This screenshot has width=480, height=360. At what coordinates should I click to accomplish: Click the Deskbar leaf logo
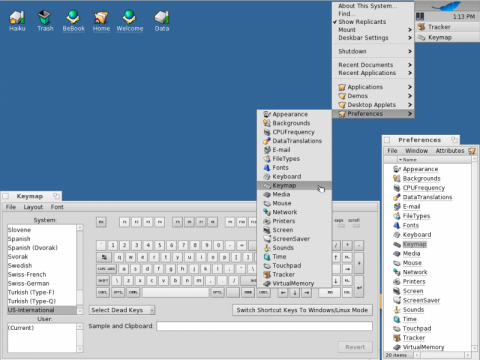[446, 6]
